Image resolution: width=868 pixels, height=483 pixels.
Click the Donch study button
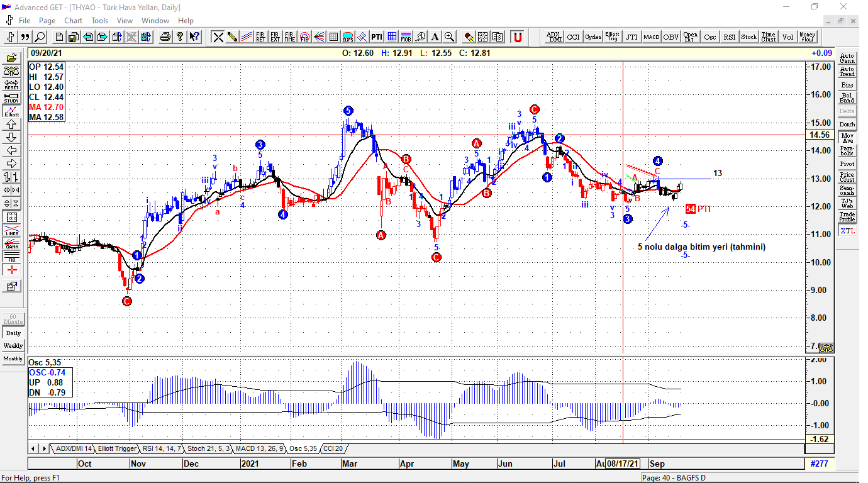[x=847, y=125]
